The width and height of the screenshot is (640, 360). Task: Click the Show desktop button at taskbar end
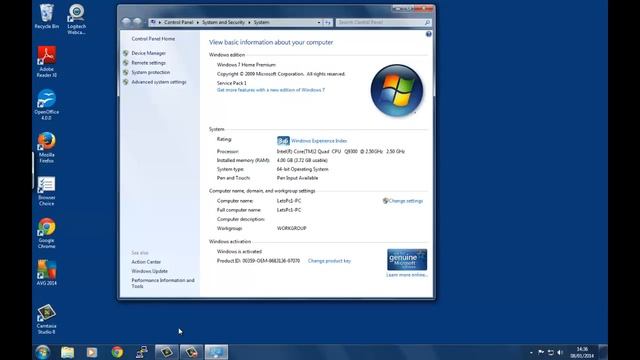[x=603, y=352]
